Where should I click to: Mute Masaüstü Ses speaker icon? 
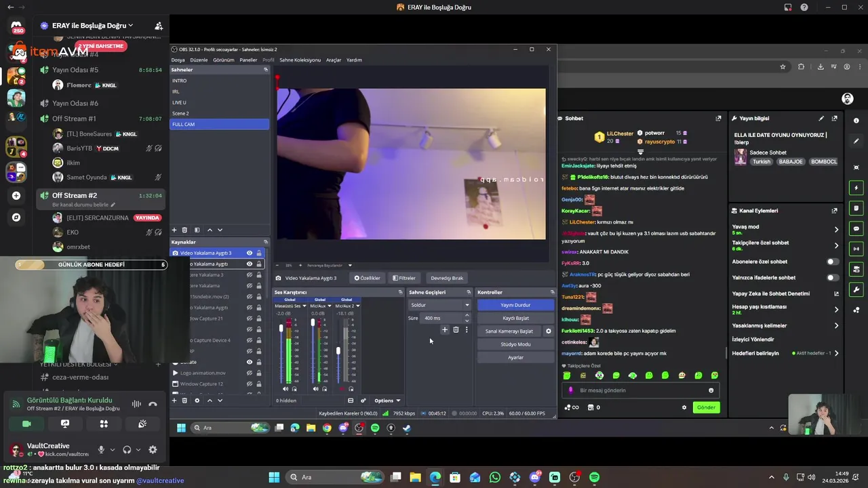(x=285, y=389)
